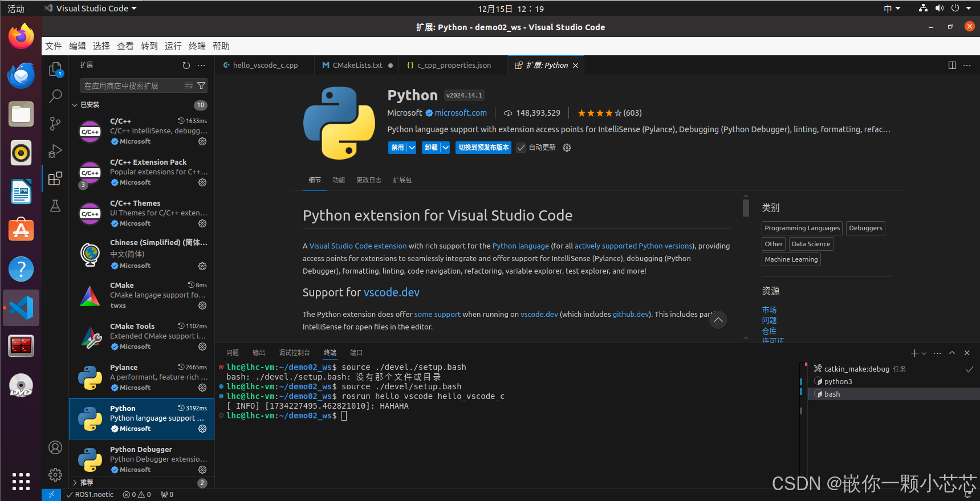Switch to c_cpp_properties.json tab
This screenshot has width=980, height=501.
pos(453,66)
